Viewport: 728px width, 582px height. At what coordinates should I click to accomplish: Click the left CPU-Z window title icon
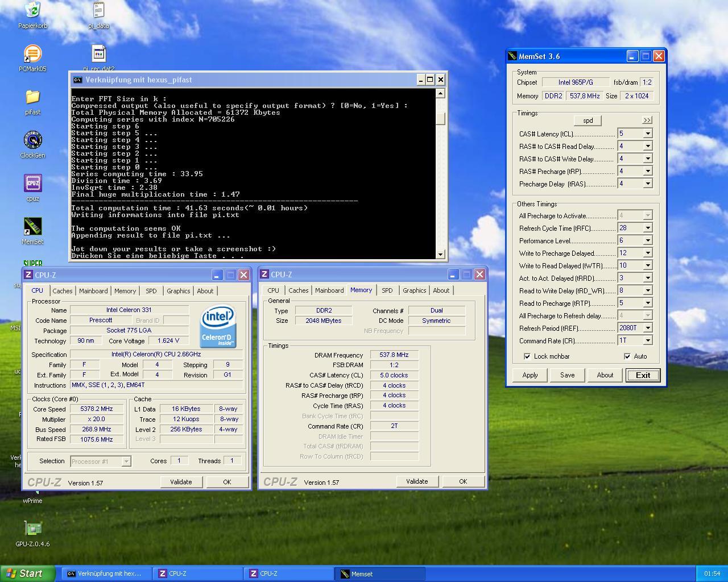point(28,275)
